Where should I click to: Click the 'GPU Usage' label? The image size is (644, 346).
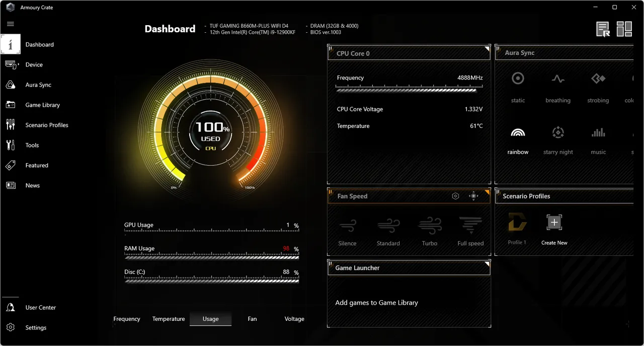coord(139,225)
